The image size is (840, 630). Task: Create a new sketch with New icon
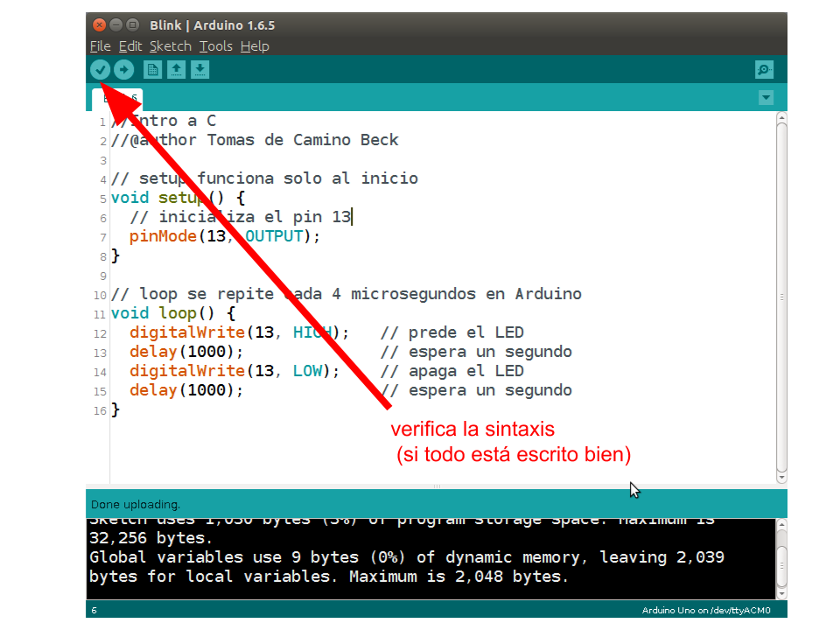152,70
